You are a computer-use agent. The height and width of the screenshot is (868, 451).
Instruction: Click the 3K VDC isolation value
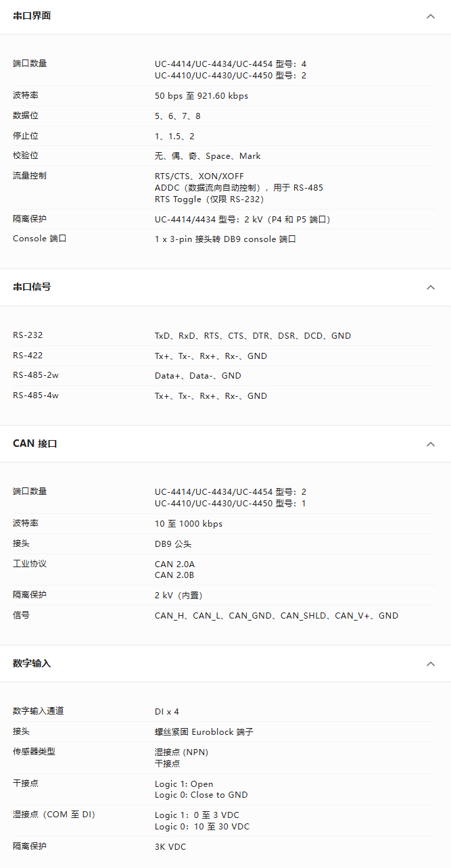pyautogui.click(x=170, y=847)
